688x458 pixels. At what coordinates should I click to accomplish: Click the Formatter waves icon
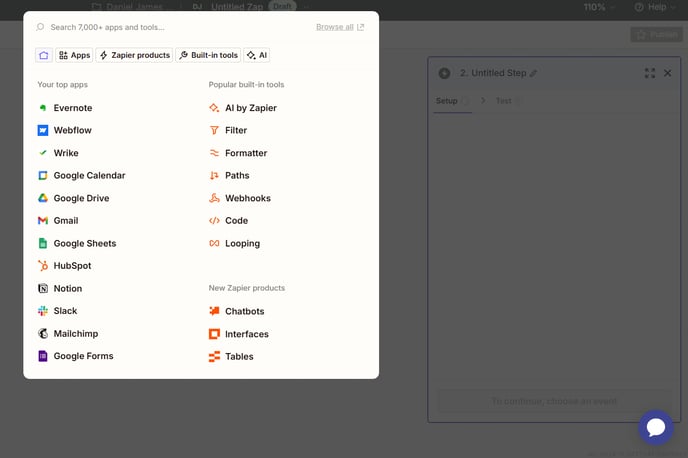point(214,153)
